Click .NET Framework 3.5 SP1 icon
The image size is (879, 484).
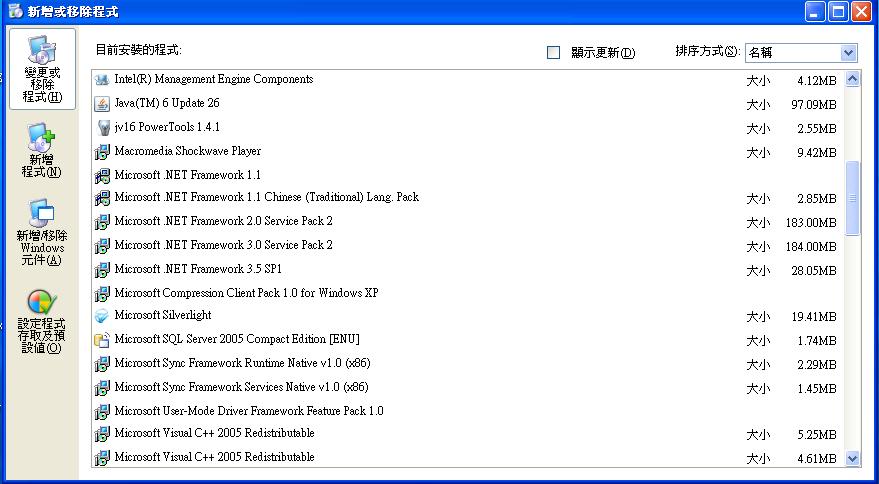point(102,270)
